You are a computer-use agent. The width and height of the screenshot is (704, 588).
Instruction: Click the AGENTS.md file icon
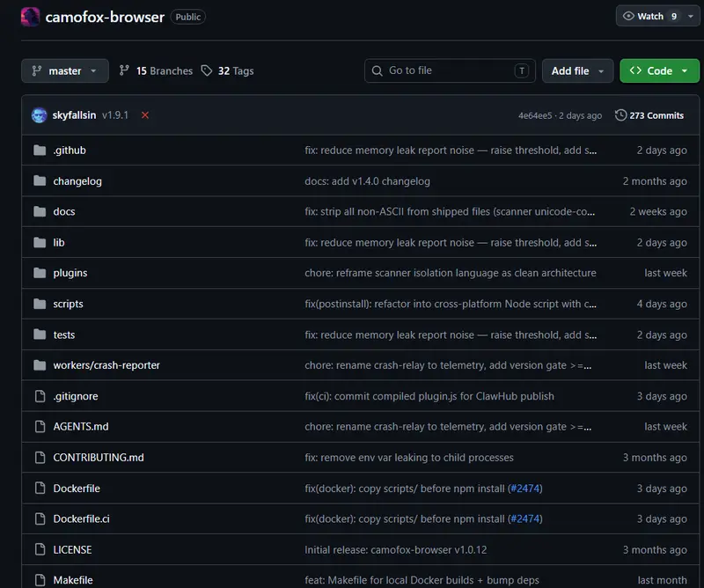pyautogui.click(x=40, y=426)
